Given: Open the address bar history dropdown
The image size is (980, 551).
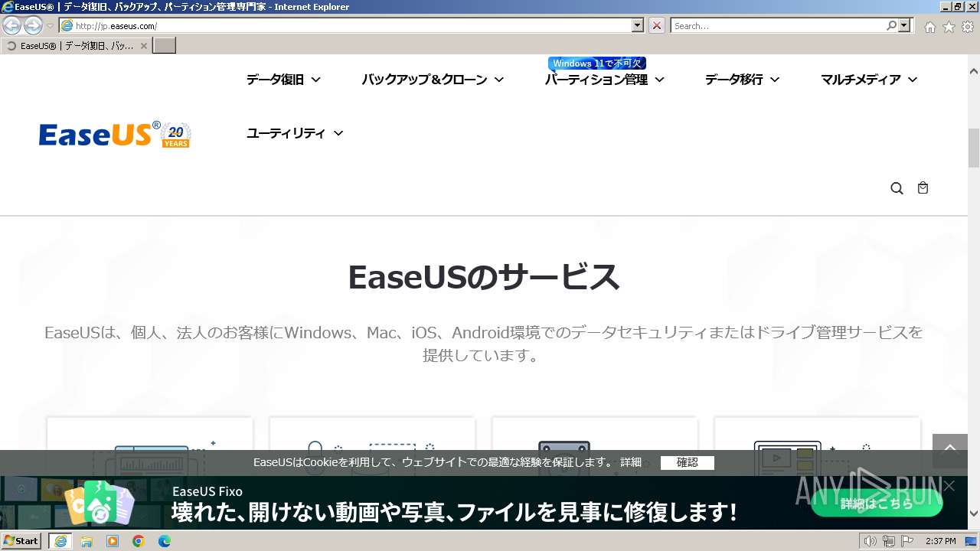Looking at the screenshot, I should (638, 25).
